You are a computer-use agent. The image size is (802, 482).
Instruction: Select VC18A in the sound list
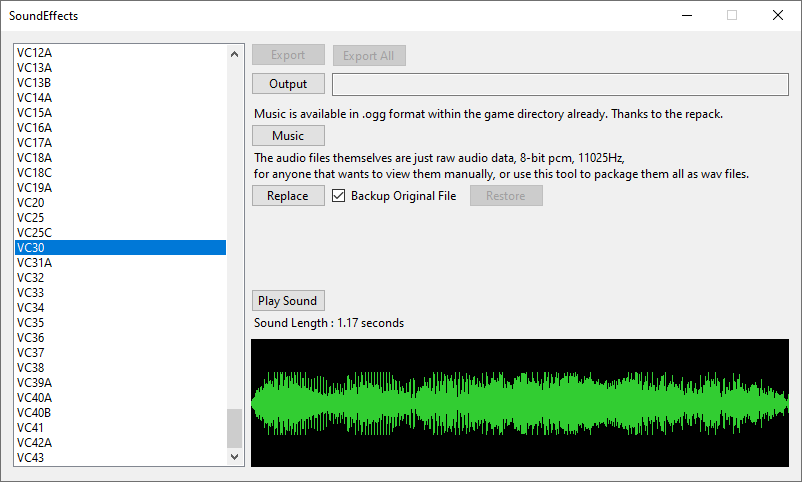tap(121, 158)
